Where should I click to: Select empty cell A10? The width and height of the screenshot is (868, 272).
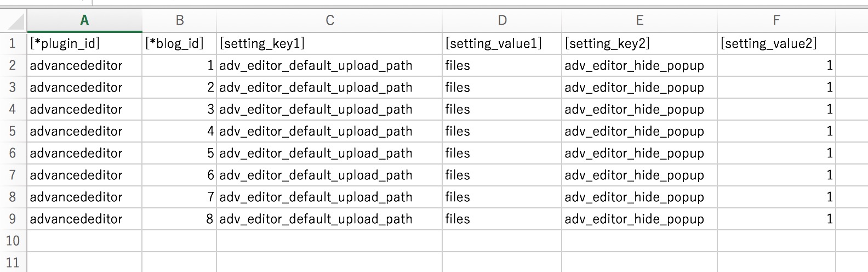tap(84, 241)
